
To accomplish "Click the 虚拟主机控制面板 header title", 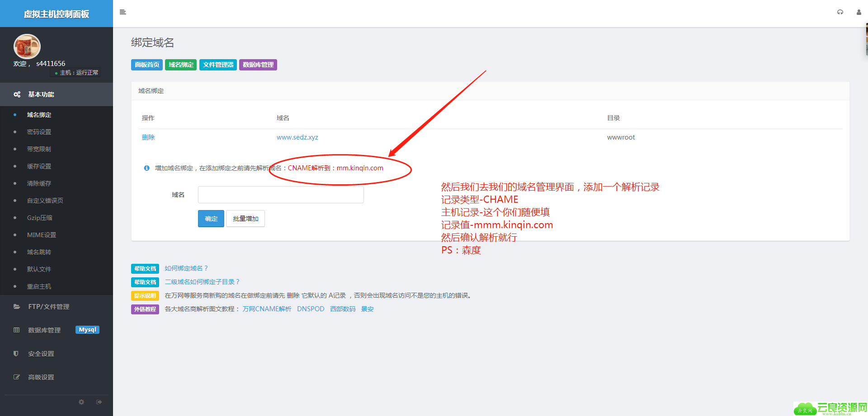I will tap(57, 14).
